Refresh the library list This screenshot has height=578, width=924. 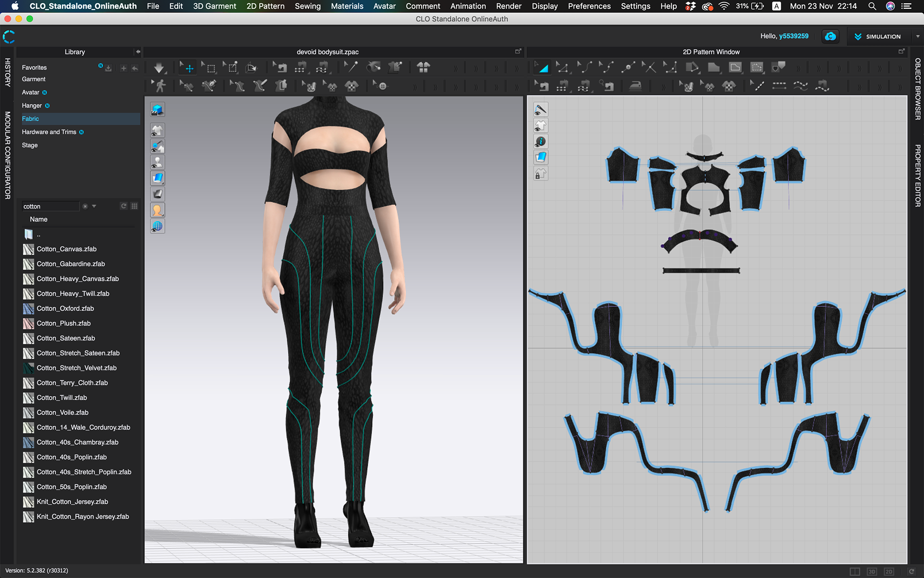124,206
